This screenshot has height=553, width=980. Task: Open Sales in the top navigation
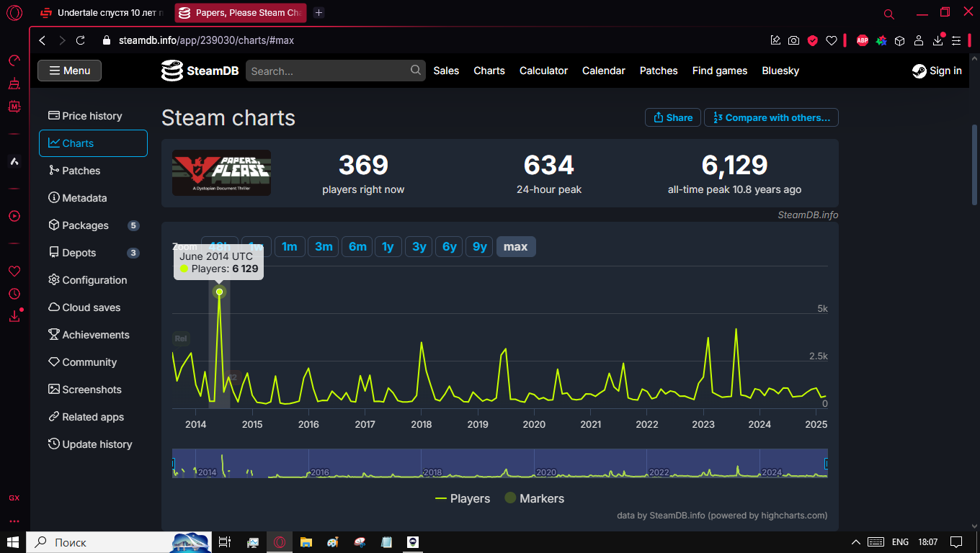pyautogui.click(x=446, y=71)
